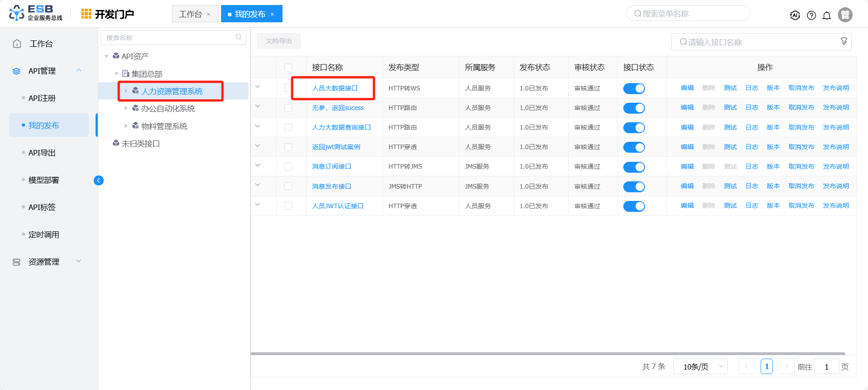Image resolution: width=868 pixels, height=390 pixels.
Task: Open the help question mark icon
Action: point(811,15)
